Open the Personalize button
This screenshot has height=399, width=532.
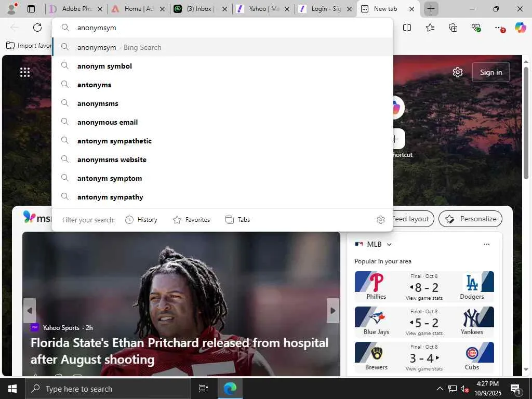[x=470, y=219]
